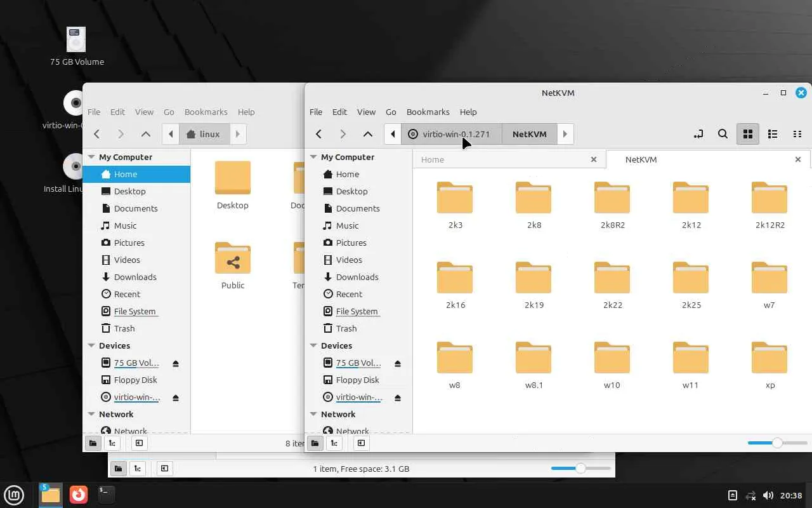Screen dimensions: 812x508
Task: Click the virtio-win-0.1.271 path button
Action: click(x=452, y=134)
